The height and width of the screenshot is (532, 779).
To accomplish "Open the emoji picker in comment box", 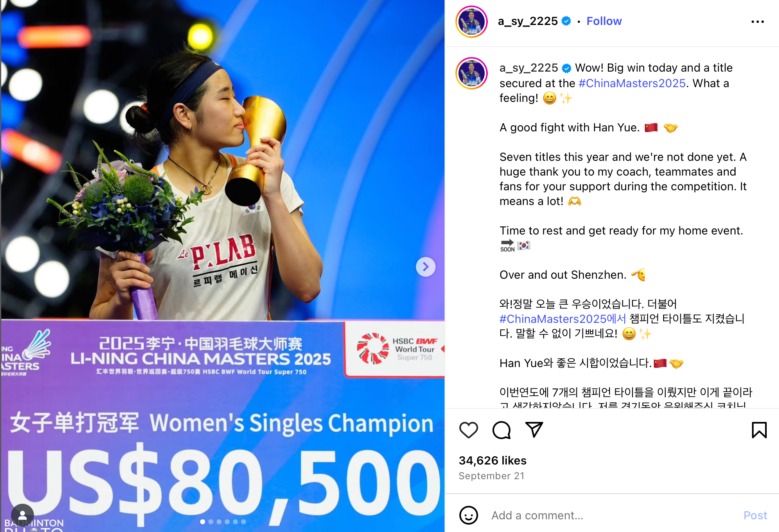I will pyautogui.click(x=469, y=515).
